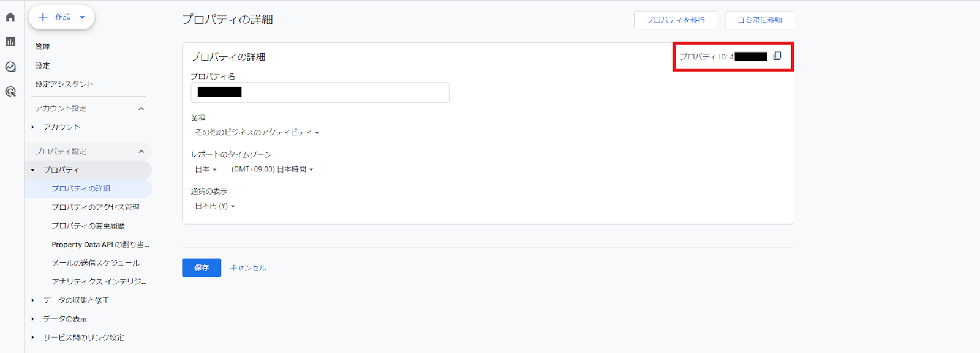The height and width of the screenshot is (353, 980).
Task: Open the Advertising icon in left rail
Action: (10, 92)
